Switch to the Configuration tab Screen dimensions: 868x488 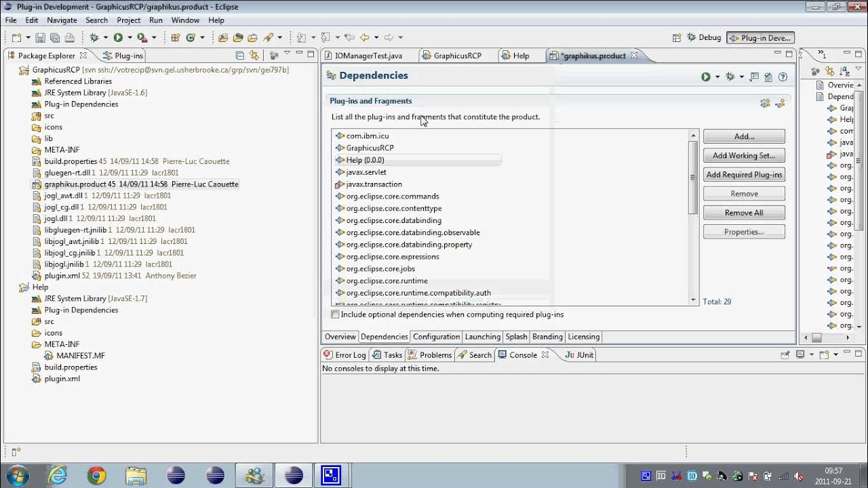(436, 337)
